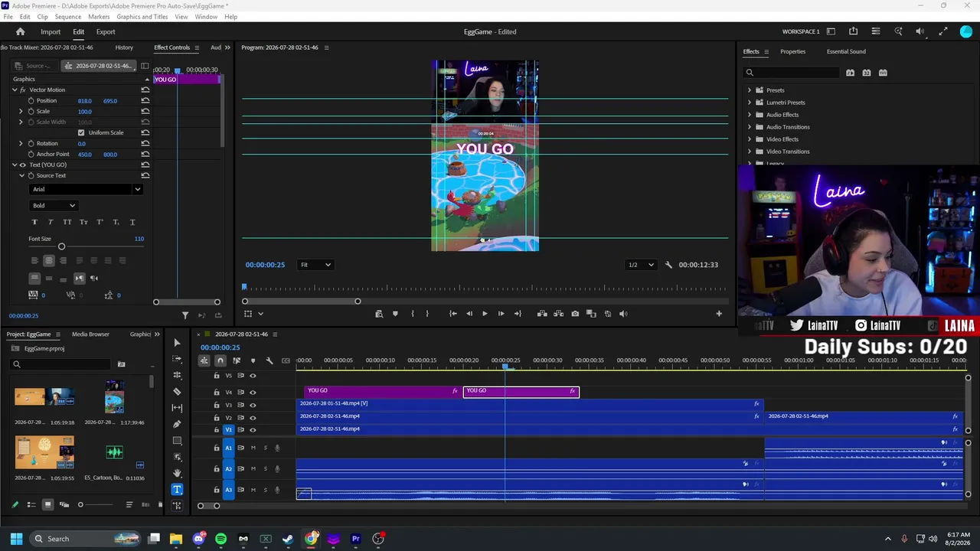The height and width of the screenshot is (551, 980).
Task: Add a marker in the timeline header
Action: (253, 360)
